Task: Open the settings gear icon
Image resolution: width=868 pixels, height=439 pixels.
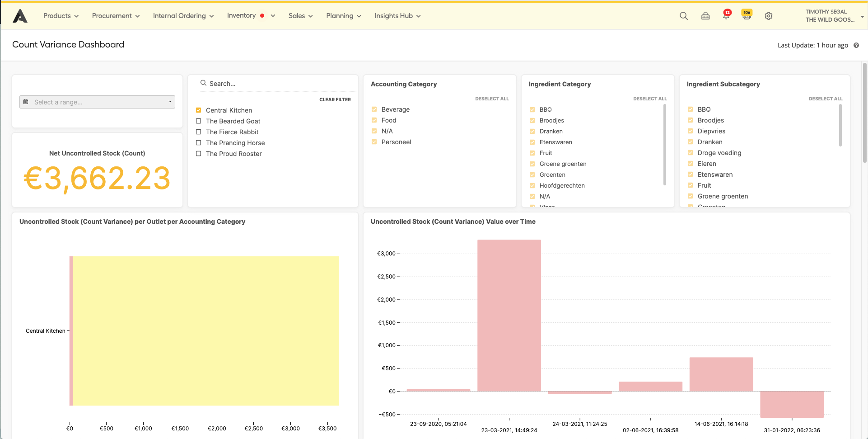Action: 768,15
